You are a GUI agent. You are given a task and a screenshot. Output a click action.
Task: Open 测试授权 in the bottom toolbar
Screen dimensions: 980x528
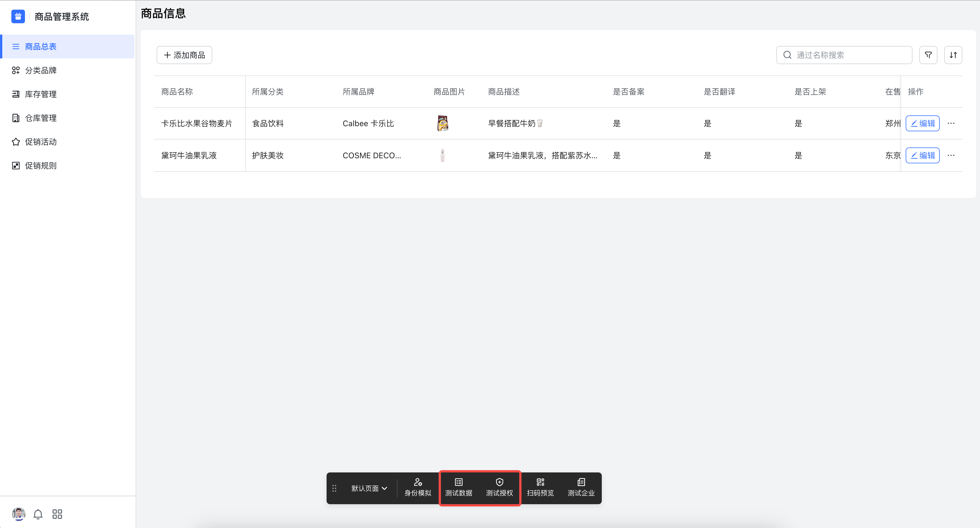tap(499, 488)
